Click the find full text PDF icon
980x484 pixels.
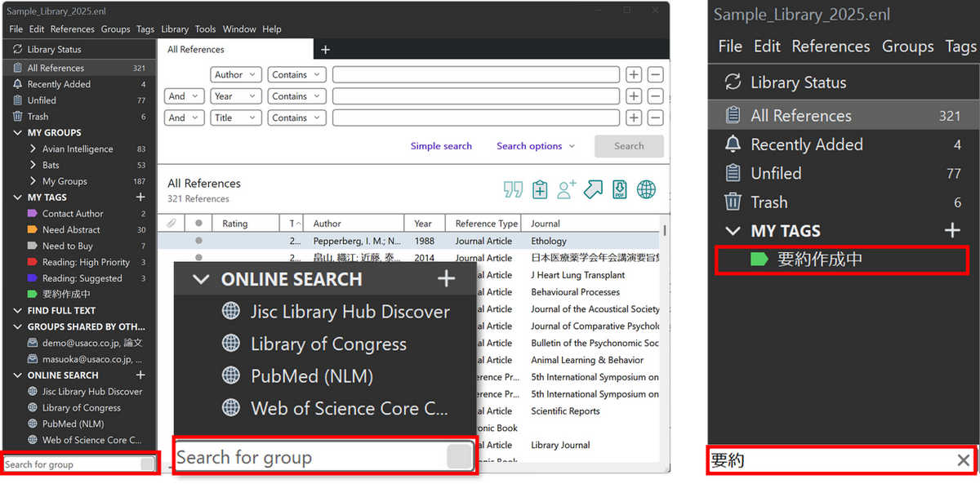point(620,189)
